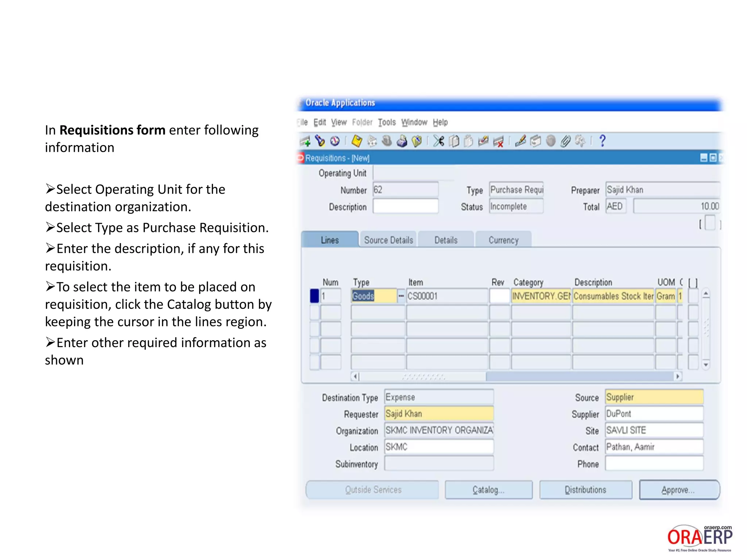Viewport: 747px width, 560px height.
Task: Toggle the checkbox below Total amount
Action: [x=710, y=223]
